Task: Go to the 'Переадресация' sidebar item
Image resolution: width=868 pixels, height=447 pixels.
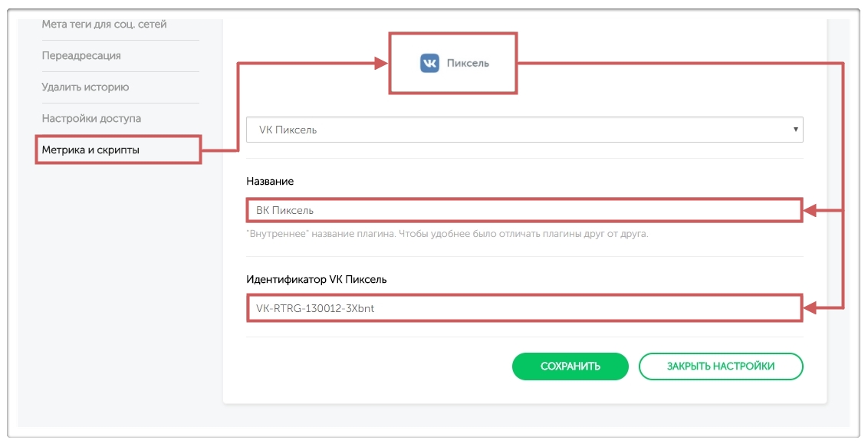Action: 81,56
